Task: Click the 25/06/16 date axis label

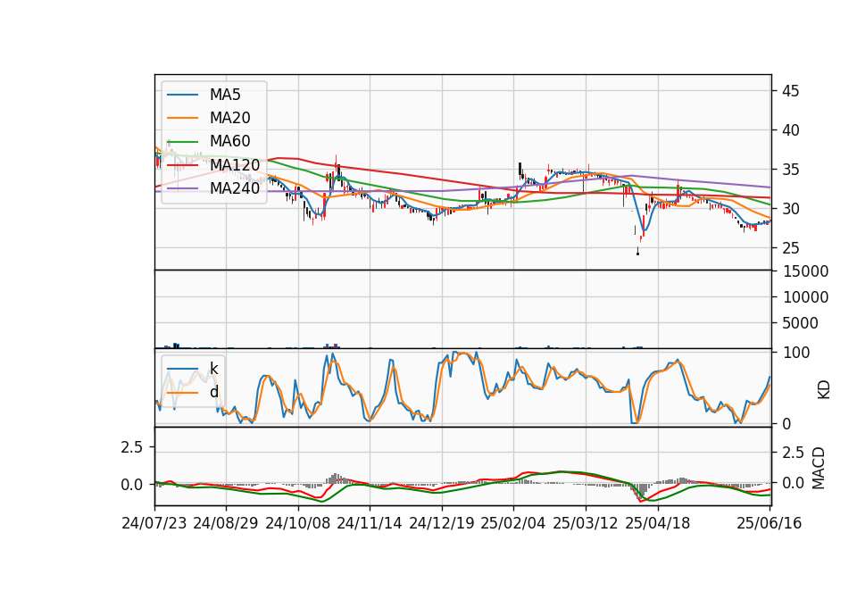Action: pyautogui.click(x=769, y=523)
